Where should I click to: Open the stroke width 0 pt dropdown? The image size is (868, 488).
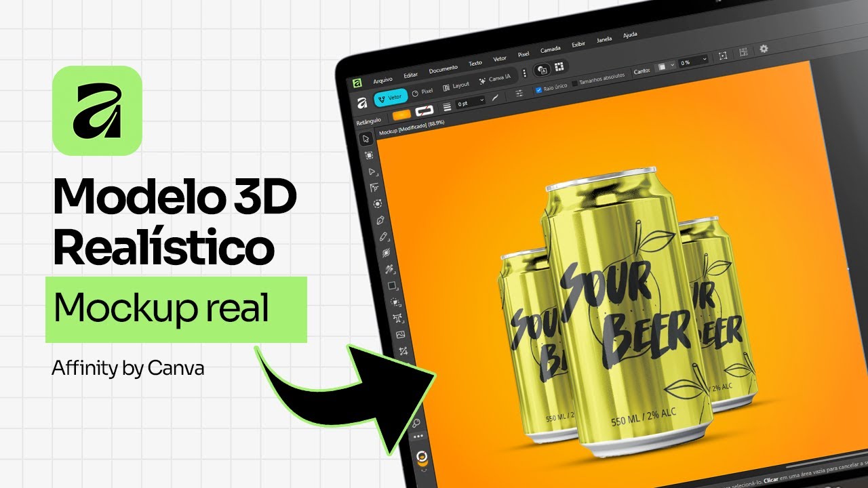pyautogui.click(x=470, y=102)
